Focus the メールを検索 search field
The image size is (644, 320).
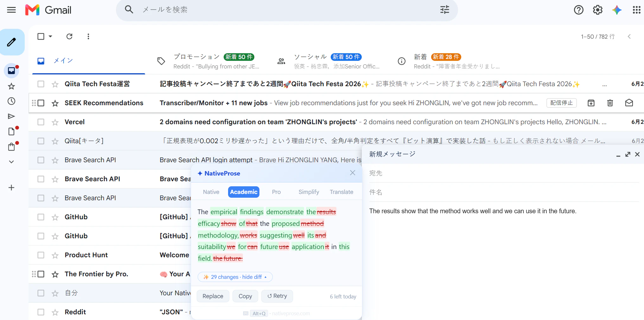287,10
